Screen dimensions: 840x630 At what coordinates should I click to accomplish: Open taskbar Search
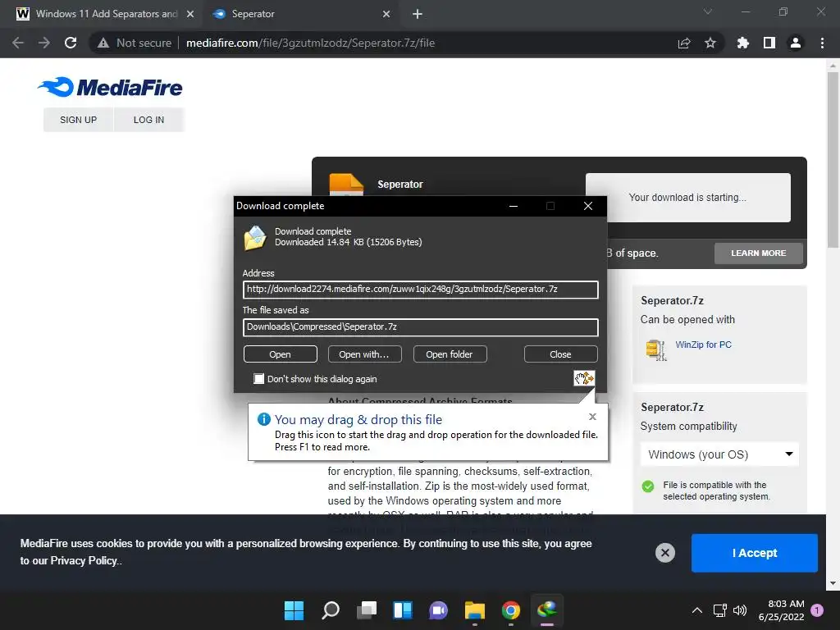pyautogui.click(x=330, y=610)
